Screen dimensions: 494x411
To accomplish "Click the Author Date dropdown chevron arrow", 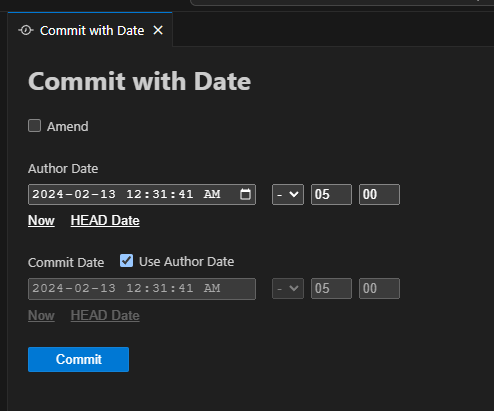I will pyautogui.click(x=294, y=194).
